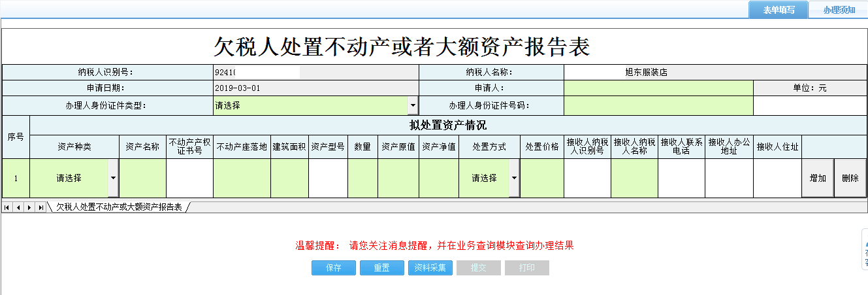
Task: Click 办理人身份证件号码 input field
Action: 658,105
